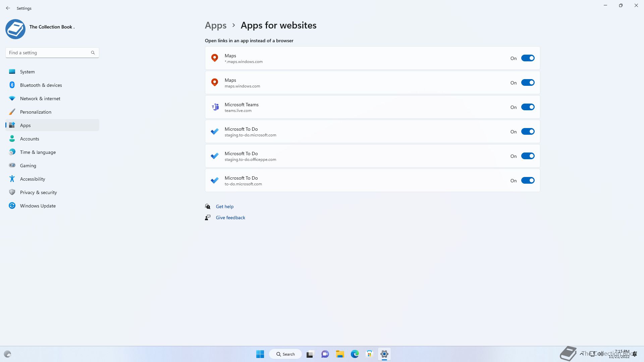Screen dimensions: 644x362
Task: Click the Give feedback person icon
Action: coord(208,218)
